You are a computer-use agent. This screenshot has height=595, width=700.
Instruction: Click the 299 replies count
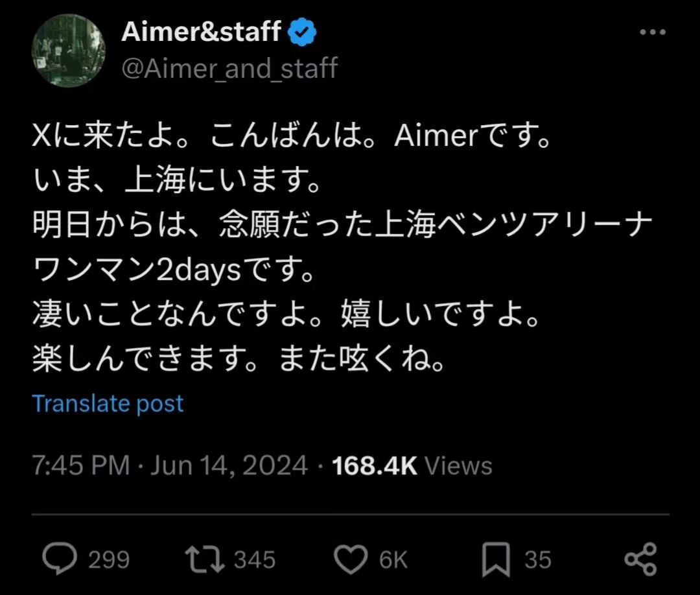click(108, 560)
